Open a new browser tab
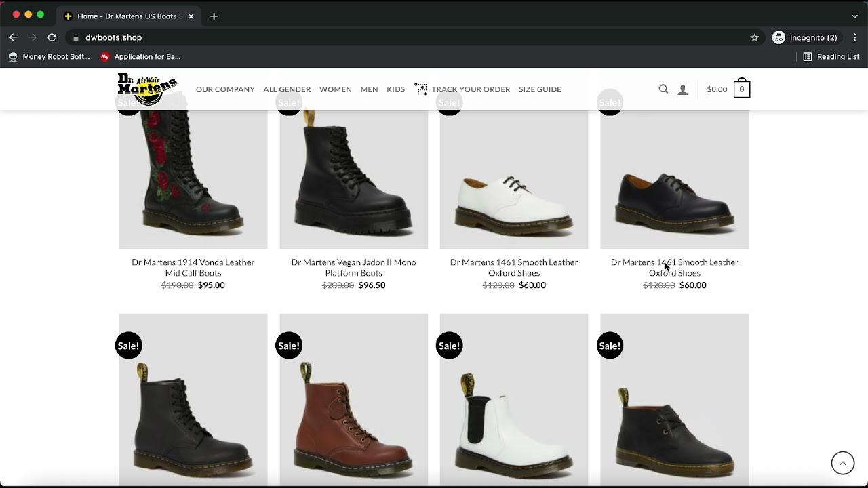 [214, 16]
